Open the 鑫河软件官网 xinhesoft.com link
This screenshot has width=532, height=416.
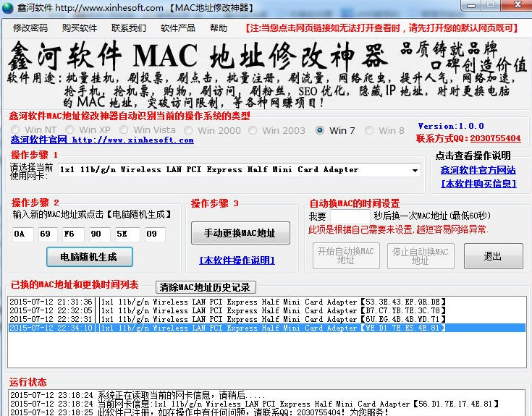[102, 140]
